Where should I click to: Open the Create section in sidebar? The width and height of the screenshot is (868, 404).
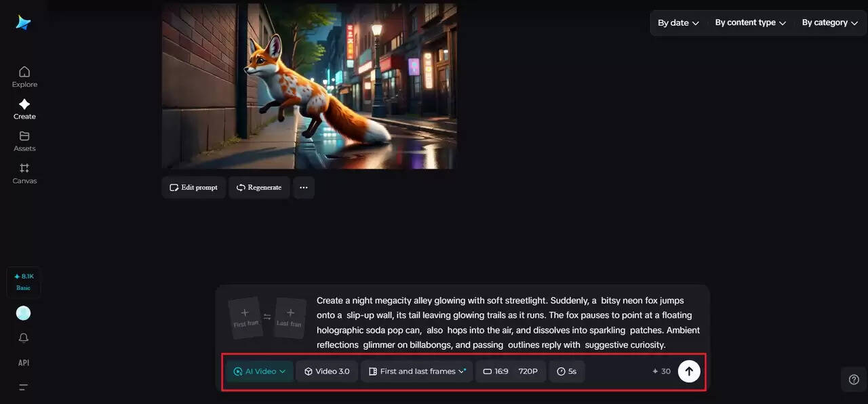[24, 104]
